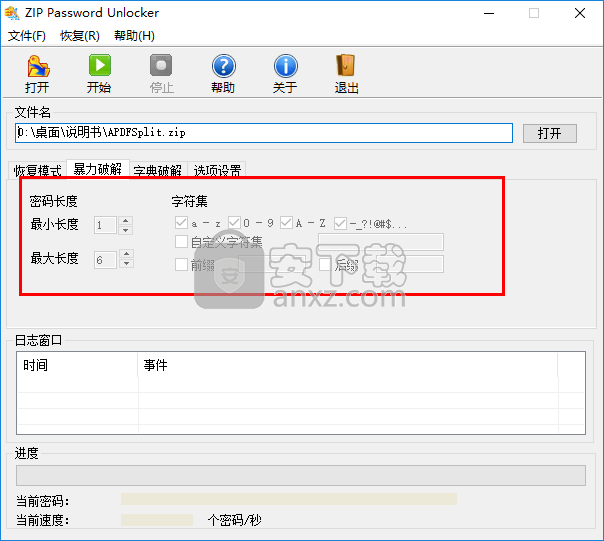The image size is (604, 541).
Task: Open the 恢复(R) menu
Action: pyautogui.click(x=80, y=36)
